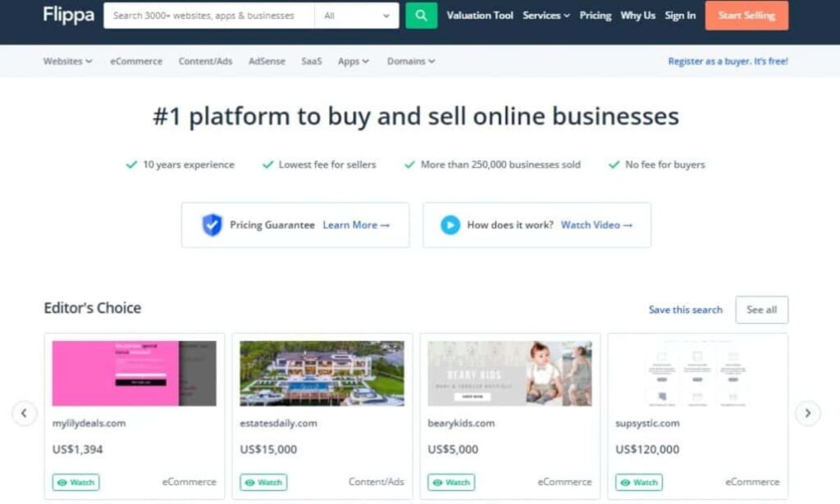
Task: Toggle Watch on estatesdaily.com listing
Action: click(263, 482)
